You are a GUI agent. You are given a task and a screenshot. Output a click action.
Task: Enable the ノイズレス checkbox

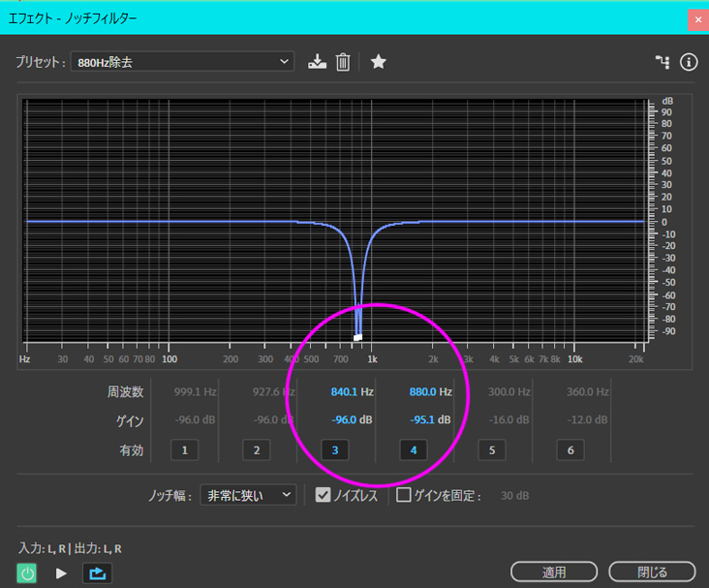tap(324, 495)
